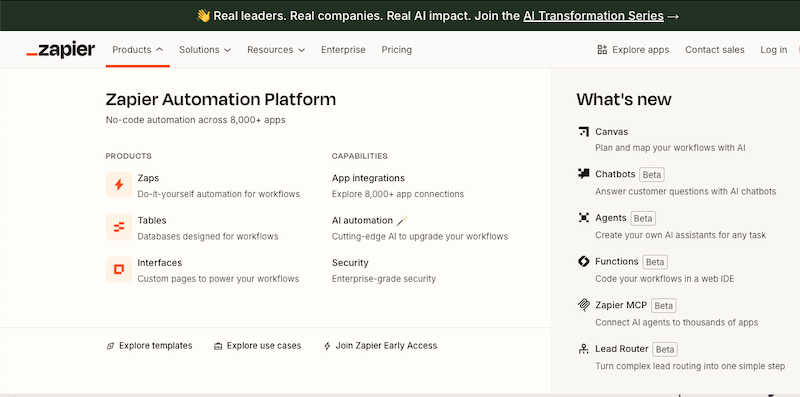The height and width of the screenshot is (397, 800).
Task: Click the Explore use cases briefcase icon
Action: 218,346
